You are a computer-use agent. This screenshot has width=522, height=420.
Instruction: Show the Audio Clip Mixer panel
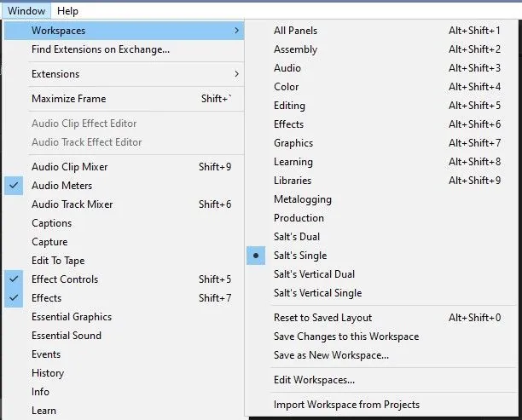tap(69, 167)
